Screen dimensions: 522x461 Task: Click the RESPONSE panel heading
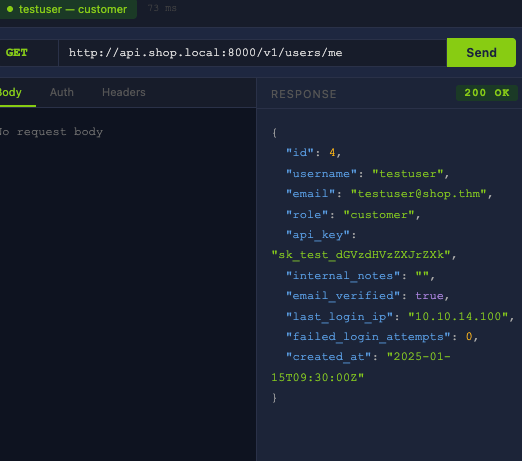pos(304,94)
